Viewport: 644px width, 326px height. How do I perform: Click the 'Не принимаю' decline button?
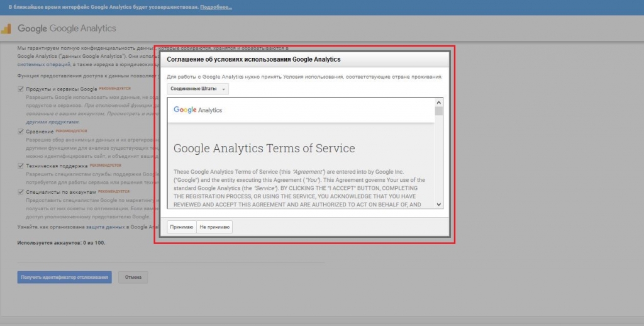click(x=214, y=227)
